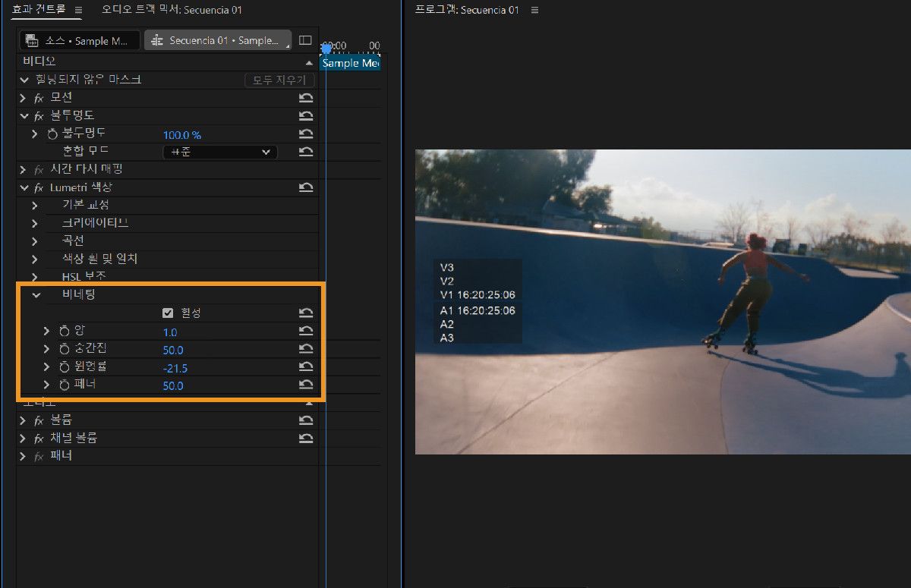Viewport: 911px width, 588px height.
Task: Collapse the 비디오 section with its triangle
Action: click(x=309, y=62)
